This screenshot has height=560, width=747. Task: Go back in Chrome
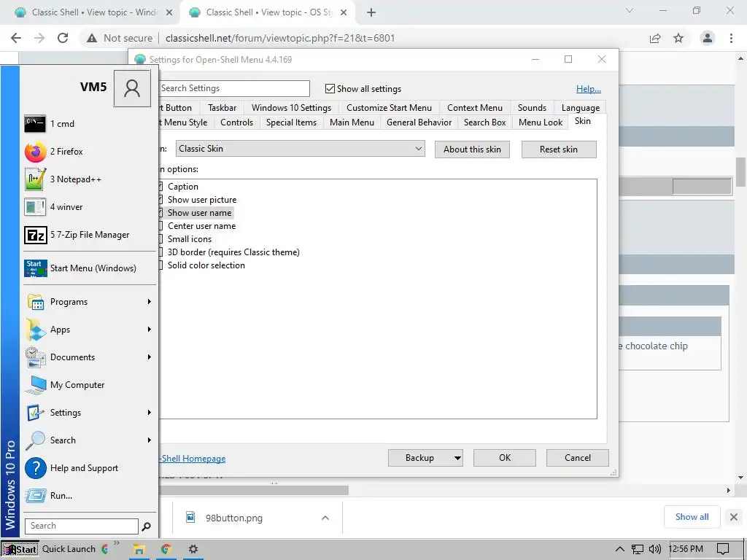click(x=16, y=38)
